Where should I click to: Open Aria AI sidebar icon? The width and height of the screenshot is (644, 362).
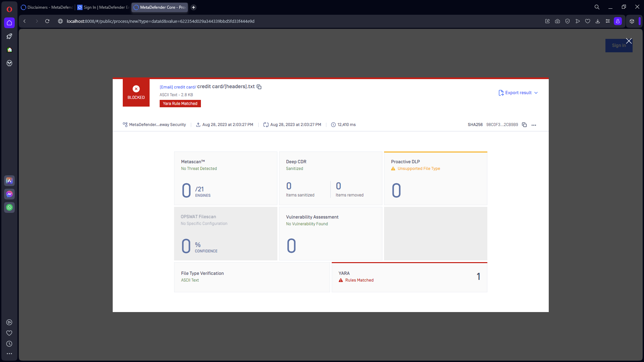coord(9,181)
